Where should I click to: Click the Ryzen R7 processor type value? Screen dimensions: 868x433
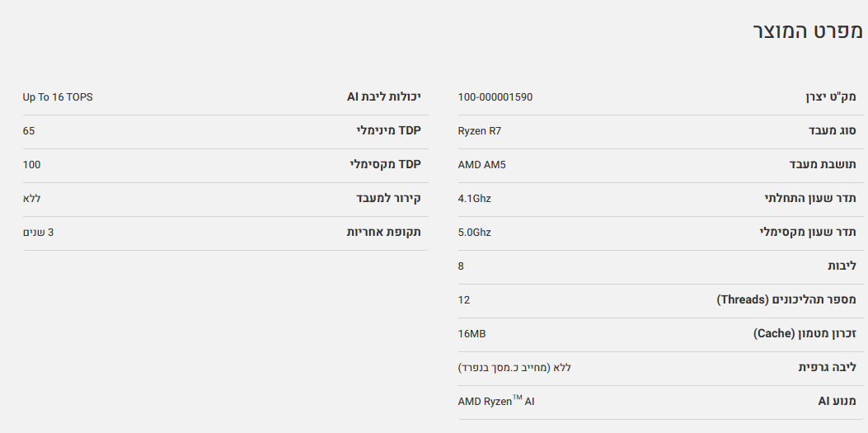[x=480, y=131]
